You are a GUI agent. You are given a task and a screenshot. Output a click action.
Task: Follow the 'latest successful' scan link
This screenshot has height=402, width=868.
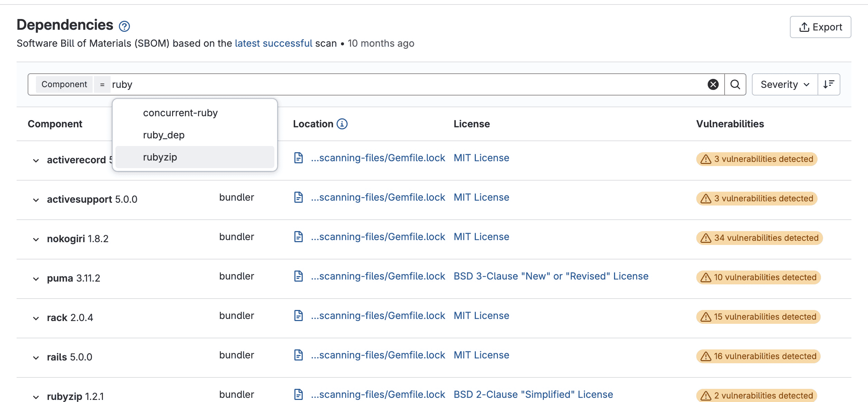(x=273, y=43)
